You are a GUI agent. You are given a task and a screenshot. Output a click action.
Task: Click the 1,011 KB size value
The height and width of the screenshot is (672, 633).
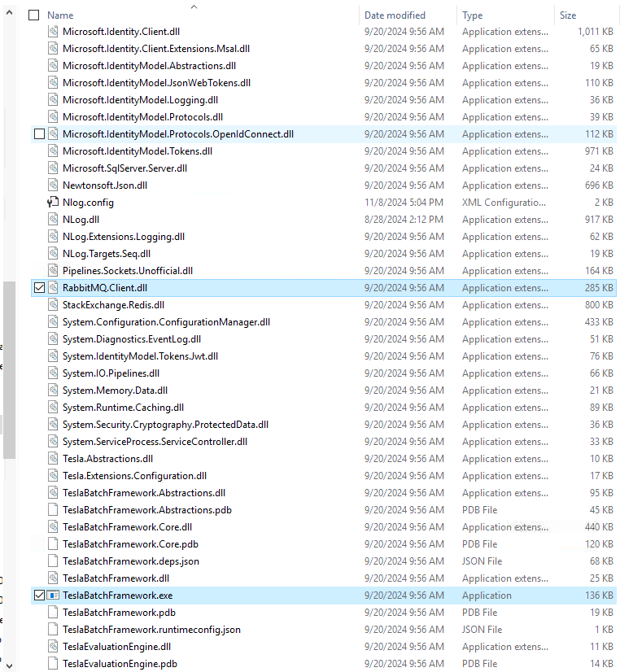[596, 32]
